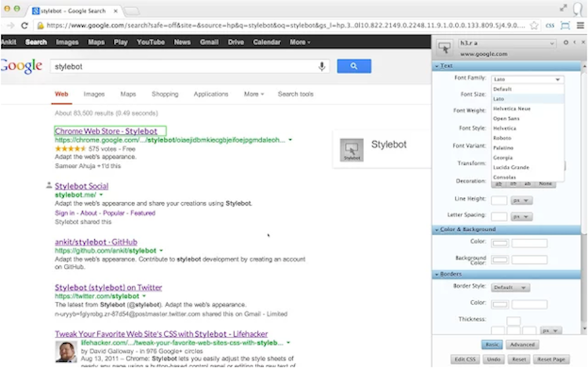
Task: Click the Google search box containing stylebot
Action: 190,66
